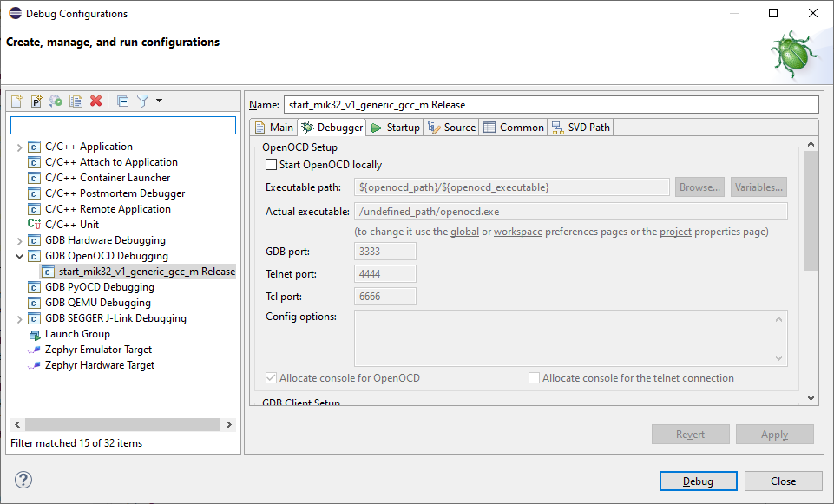Screen dimensions: 834x504
Task: Expand the C/C++ Application tree node
Action: tap(19, 147)
